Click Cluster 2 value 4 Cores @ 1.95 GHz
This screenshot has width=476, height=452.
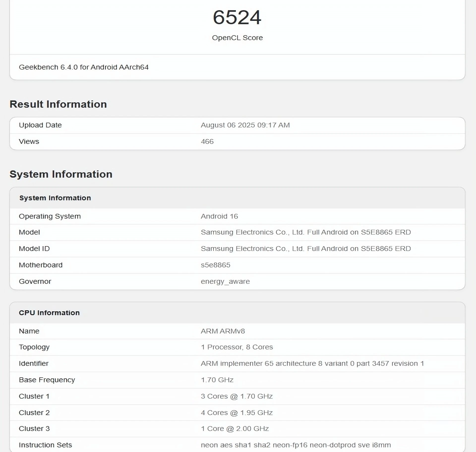coord(237,412)
